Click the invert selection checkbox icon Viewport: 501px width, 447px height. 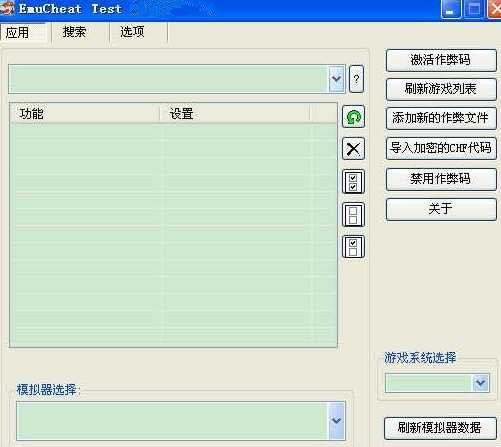tap(353, 247)
